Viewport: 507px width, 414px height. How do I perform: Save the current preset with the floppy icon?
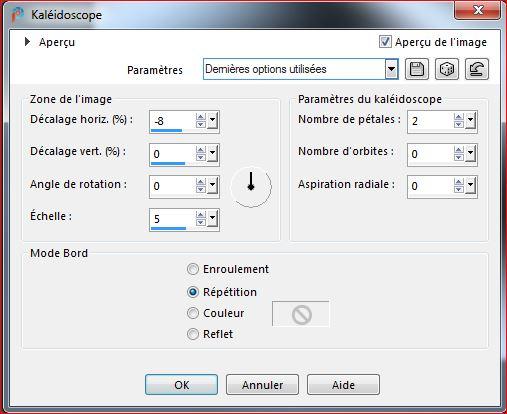coord(417,69)
